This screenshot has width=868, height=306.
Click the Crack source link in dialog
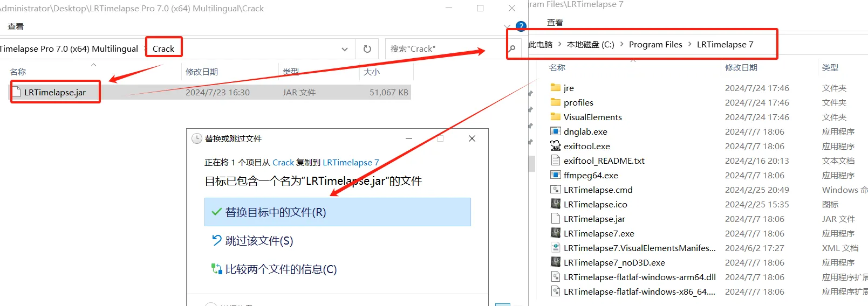point(283,162)
